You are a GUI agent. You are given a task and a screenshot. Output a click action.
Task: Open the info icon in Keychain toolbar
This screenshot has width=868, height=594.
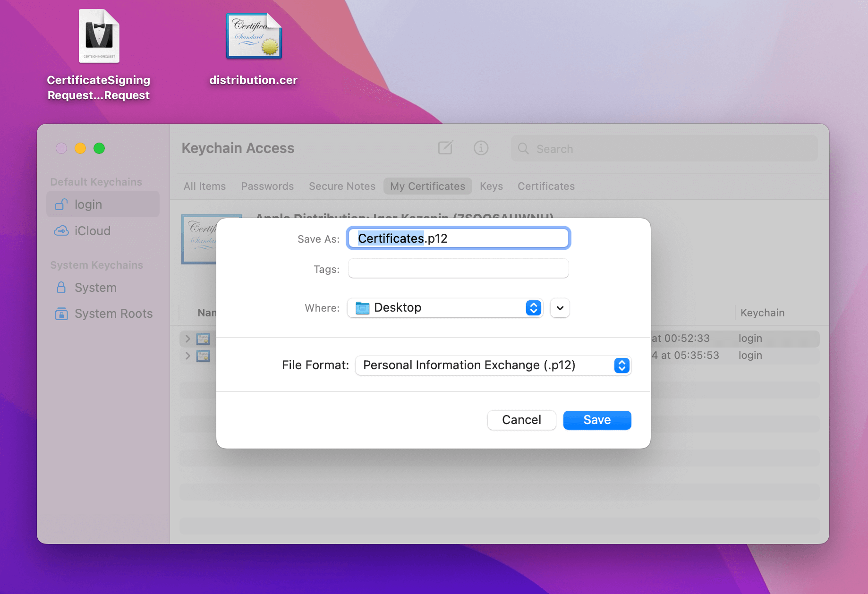[481, 148]
